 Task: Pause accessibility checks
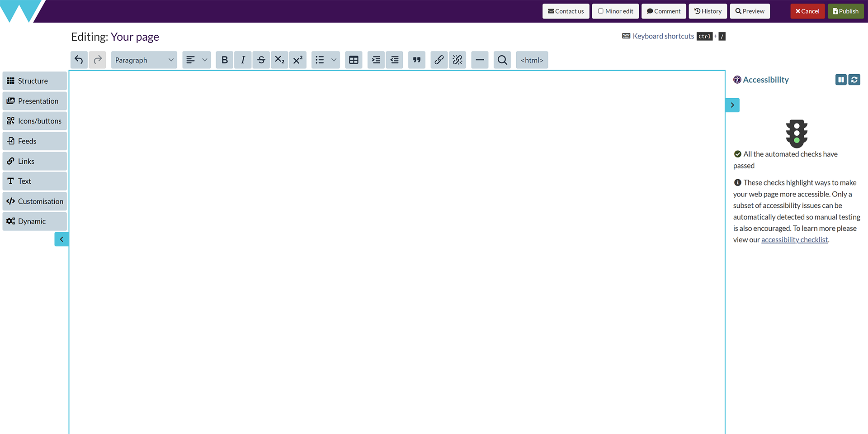840,80
